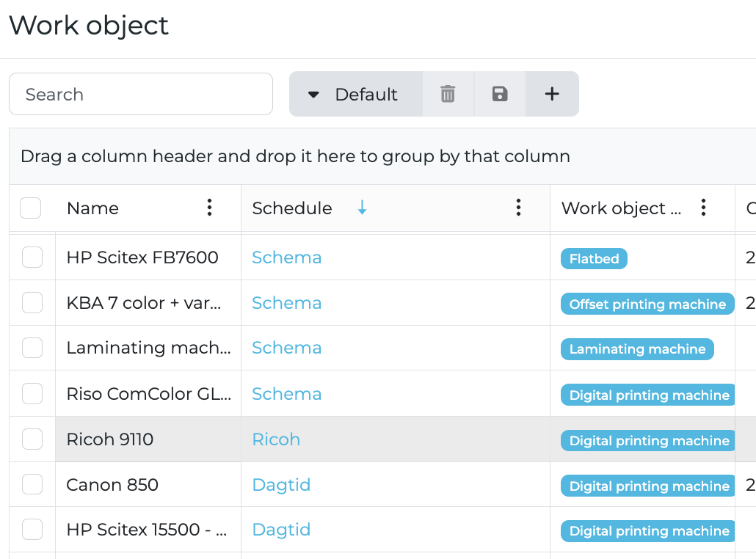Open the Dagtid schedule for Canon 850
The width and height of the screenshot is (756, 559).
coord(281,485)
